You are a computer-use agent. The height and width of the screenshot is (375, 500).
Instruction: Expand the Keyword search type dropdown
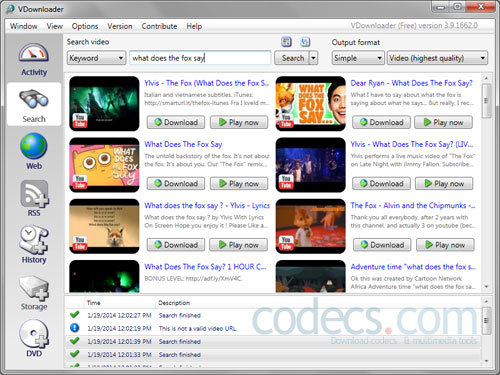coord(96,58)
